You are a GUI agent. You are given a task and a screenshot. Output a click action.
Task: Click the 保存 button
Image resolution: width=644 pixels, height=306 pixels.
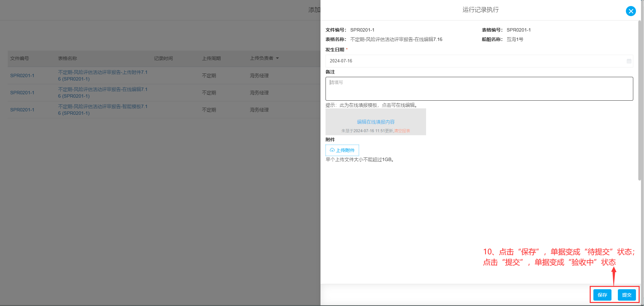pos(602,295)
